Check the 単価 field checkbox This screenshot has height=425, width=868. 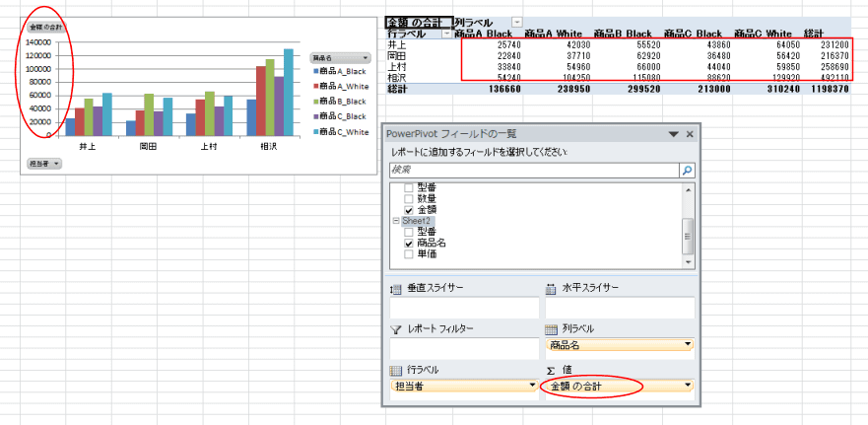point(409,254)
